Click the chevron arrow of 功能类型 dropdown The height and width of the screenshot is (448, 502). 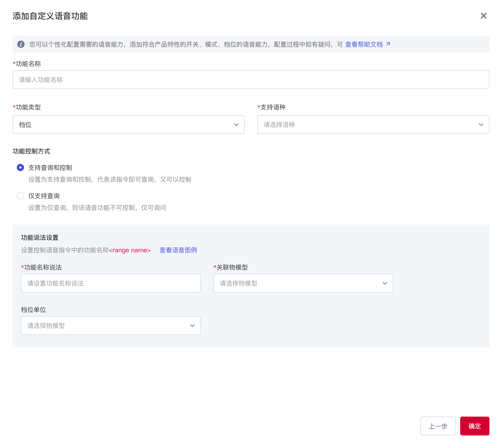click(x=236, y=125)
